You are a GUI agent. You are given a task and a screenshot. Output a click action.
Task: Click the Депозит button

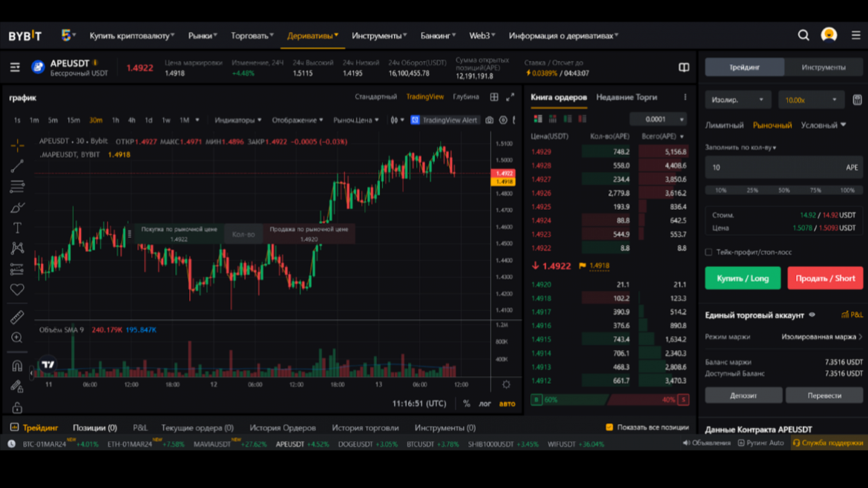(x=743, y=395)
